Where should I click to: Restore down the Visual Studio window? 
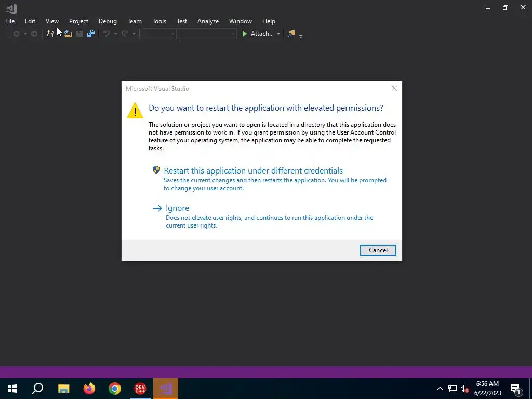pos(505,7)
